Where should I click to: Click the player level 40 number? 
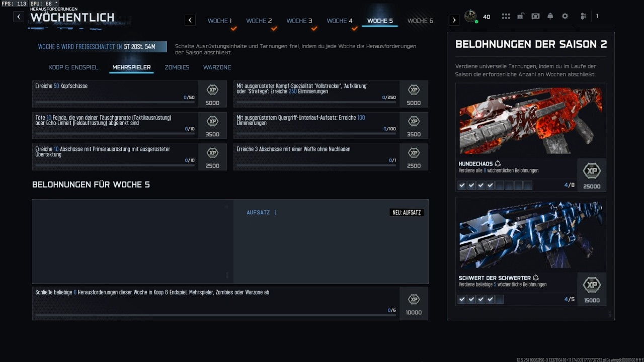click(487, 17)
